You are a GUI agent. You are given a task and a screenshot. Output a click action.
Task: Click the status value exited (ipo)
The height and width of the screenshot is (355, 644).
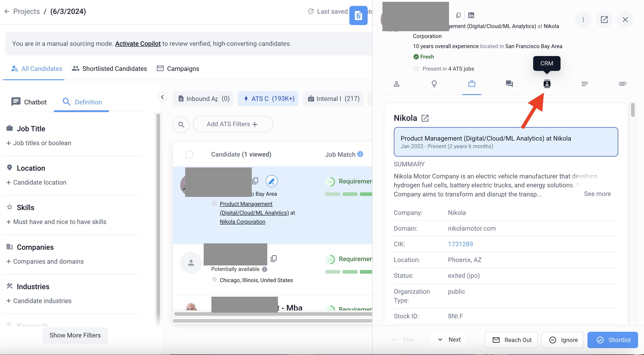464,275
